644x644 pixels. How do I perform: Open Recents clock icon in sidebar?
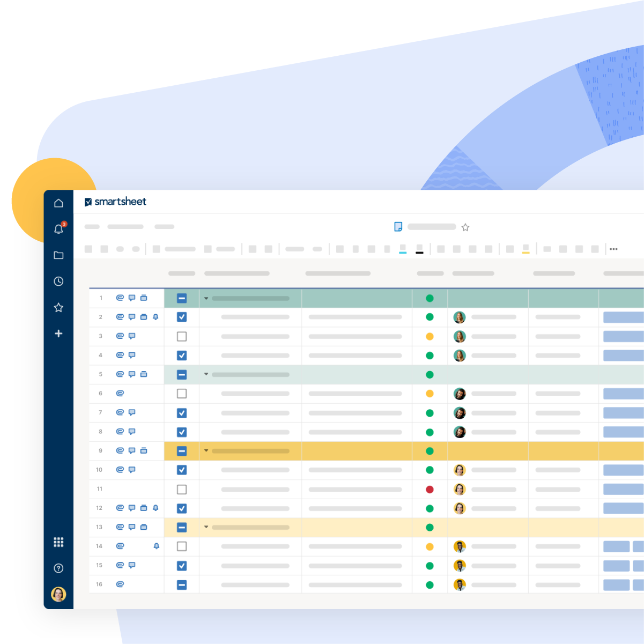[x=58, y=282]
